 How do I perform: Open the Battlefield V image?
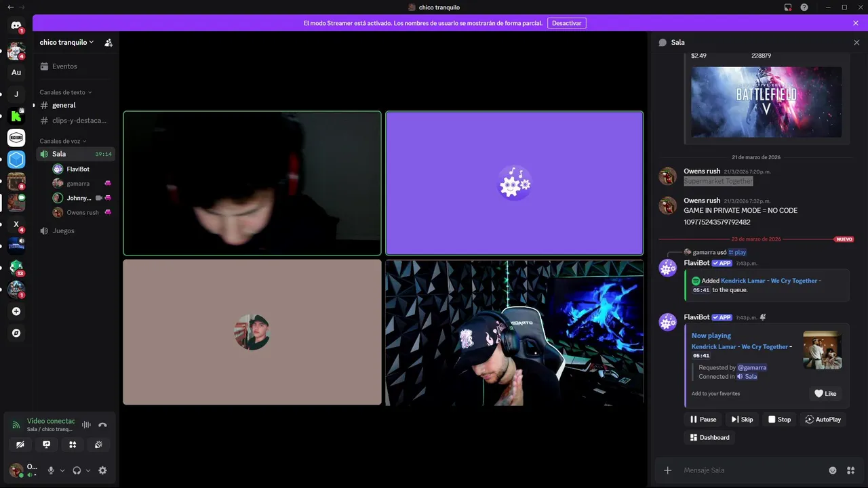pyautogui.click(x=766, y=102)
